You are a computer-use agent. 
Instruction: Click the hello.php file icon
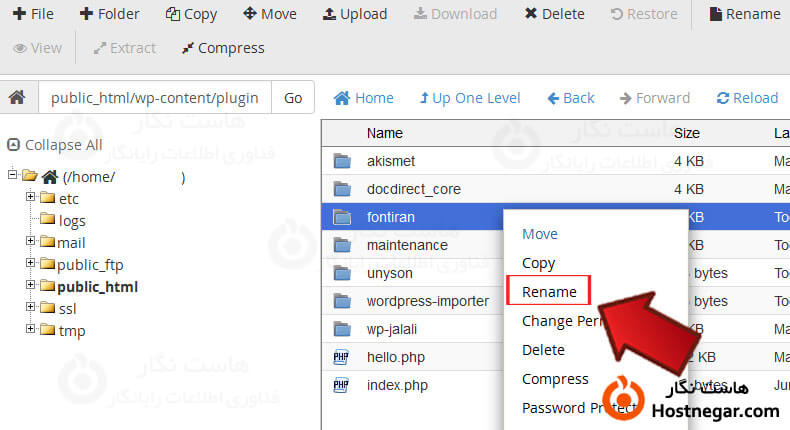coord(343,357)
